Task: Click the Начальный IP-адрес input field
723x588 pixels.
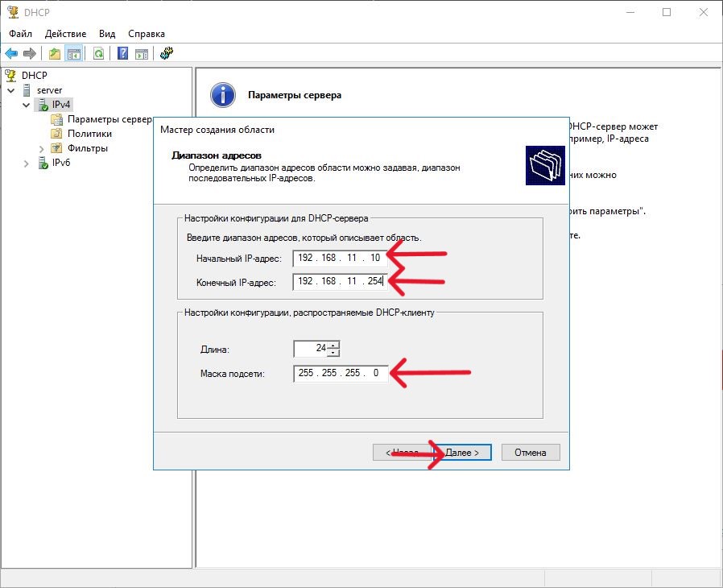Action: coord(339,259)
